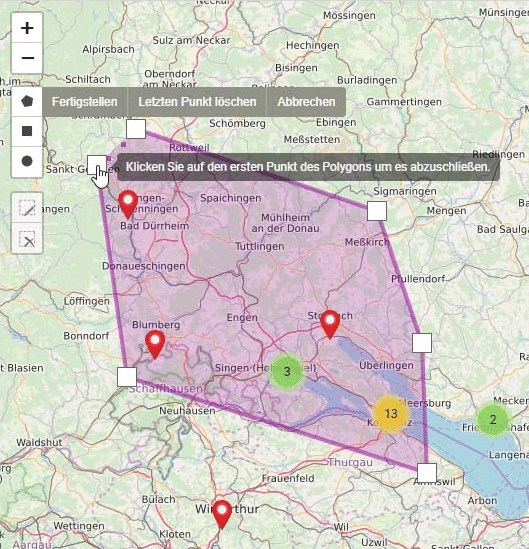Expand the green cluster of 2 near Friedrichshafen
529x549 pixels.
tap(493, 419)
